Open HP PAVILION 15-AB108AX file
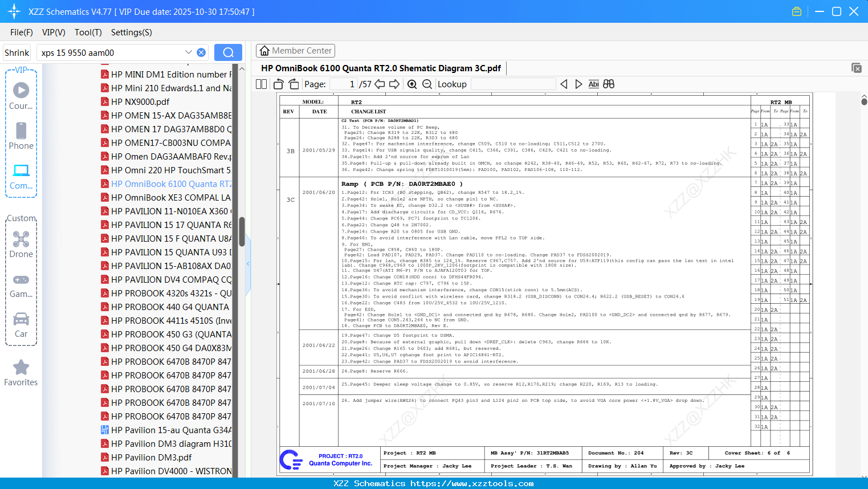Viewport: 868px width, 489px height. tap(166, 266)
